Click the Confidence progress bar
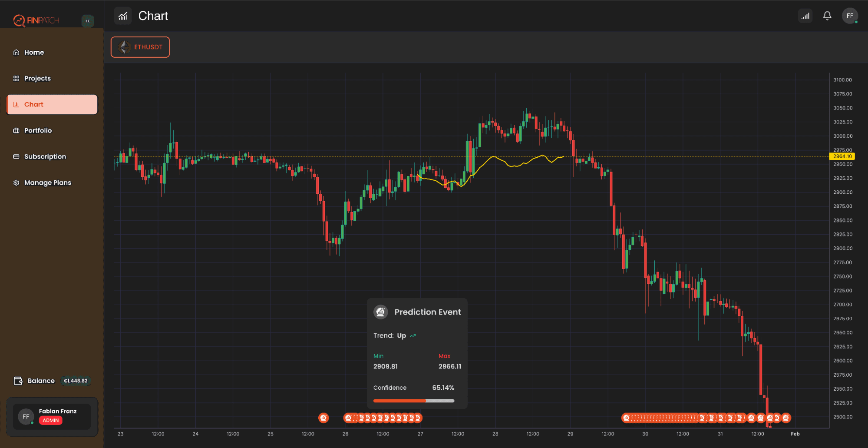This screenshot has height=448, width=868. click(x=413, y=400)
